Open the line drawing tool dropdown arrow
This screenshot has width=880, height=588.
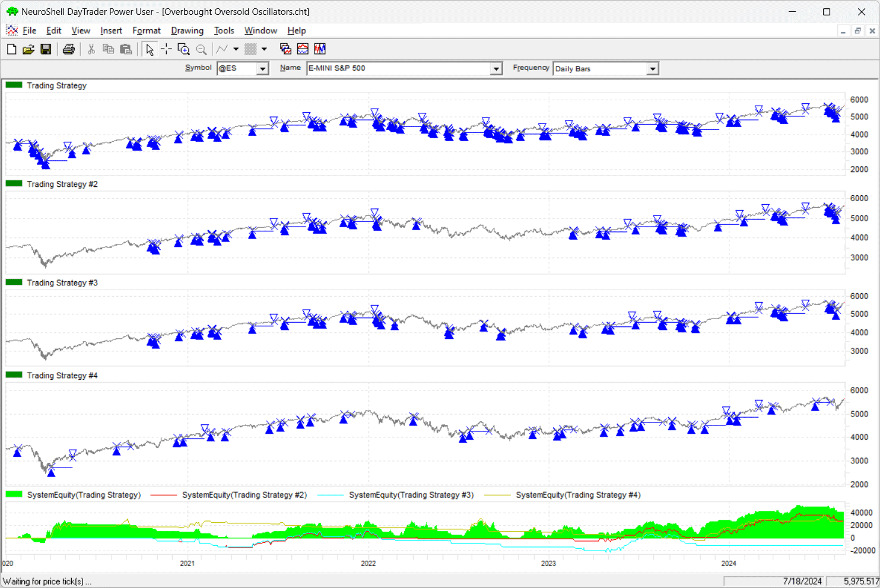point(236,49)
